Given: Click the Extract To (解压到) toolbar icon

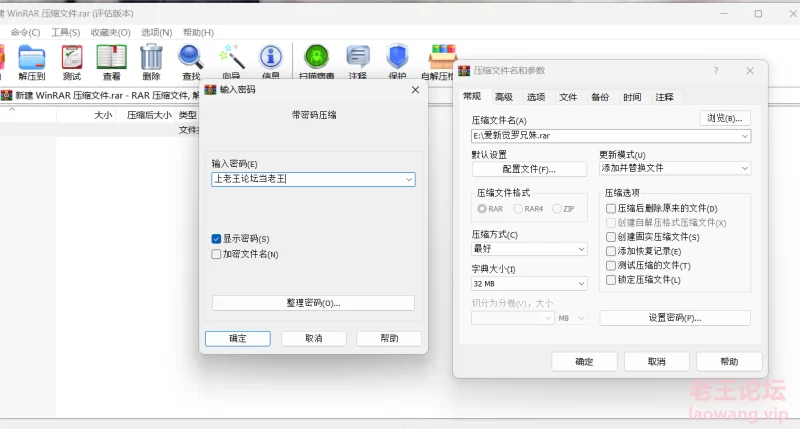Looking at the screenshot, I should [x=32, y=61].
